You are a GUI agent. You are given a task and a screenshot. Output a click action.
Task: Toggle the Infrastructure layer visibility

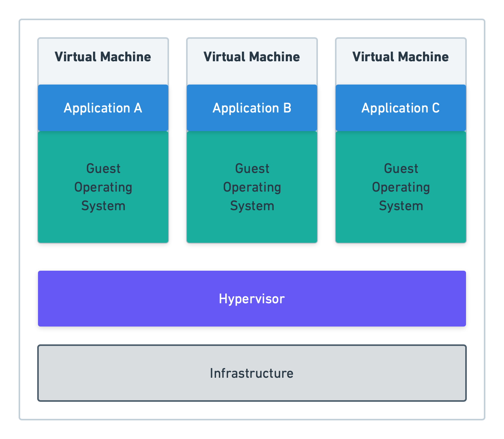(x=252, y=373)
